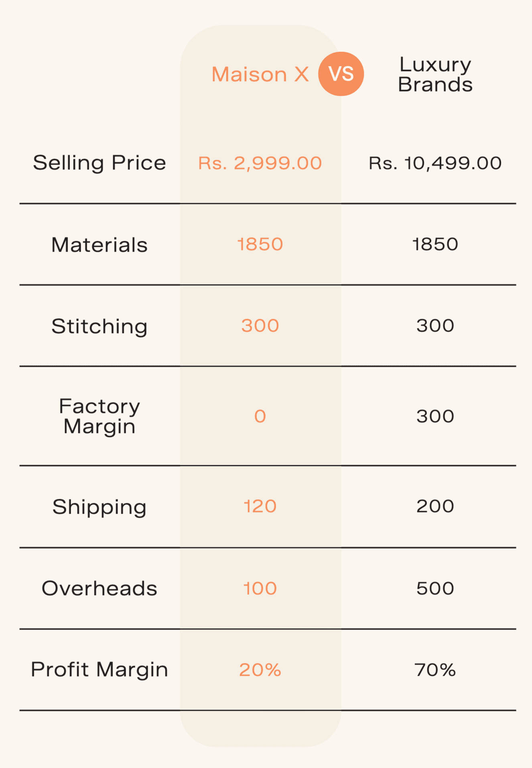Viewport: 532px width, 768px height.
Task: Select the Selling Price row label
Action: coord(99,163)
